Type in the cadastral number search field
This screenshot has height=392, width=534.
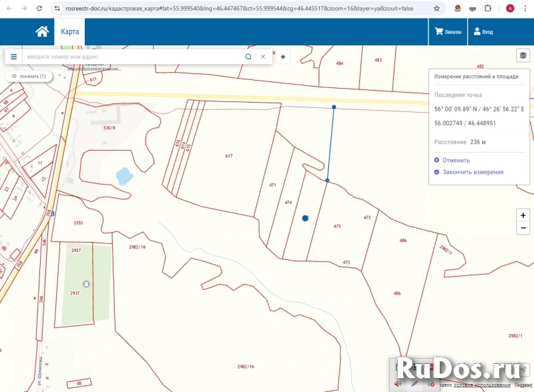click(133, 57)
